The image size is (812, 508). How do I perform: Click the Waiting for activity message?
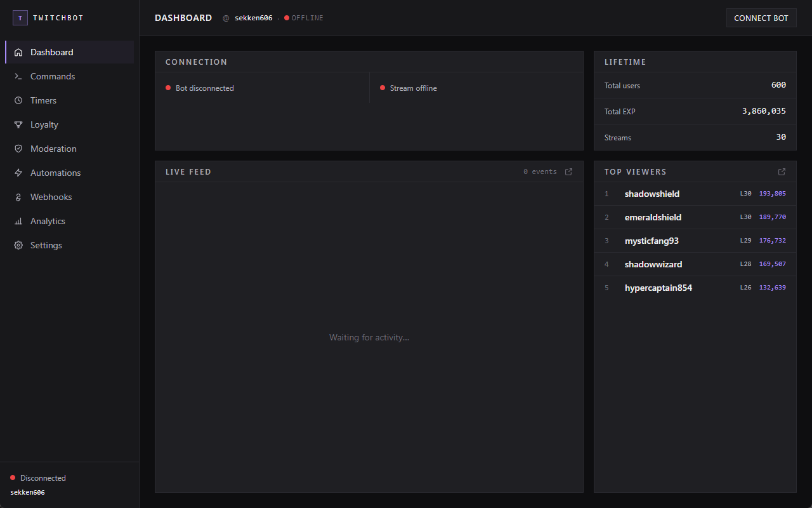[x=369, y=337]
